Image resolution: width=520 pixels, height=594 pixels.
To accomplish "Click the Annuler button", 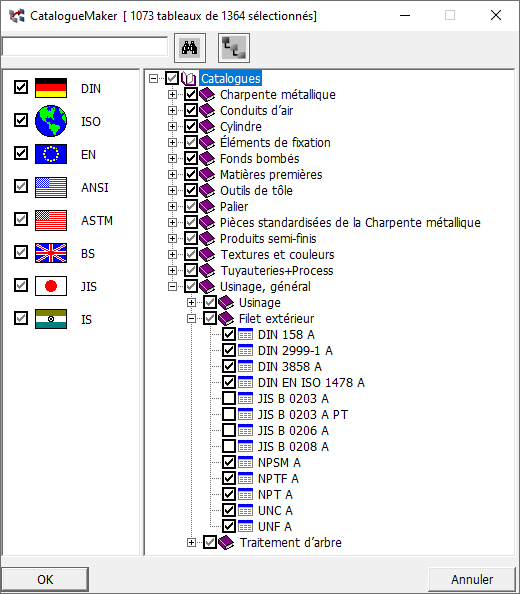I will 472,579.
